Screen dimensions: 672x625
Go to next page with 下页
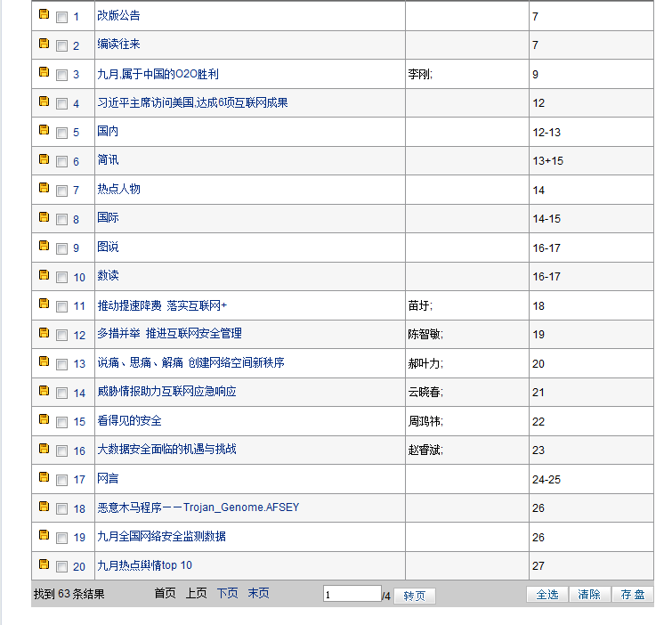pos(227,594)
